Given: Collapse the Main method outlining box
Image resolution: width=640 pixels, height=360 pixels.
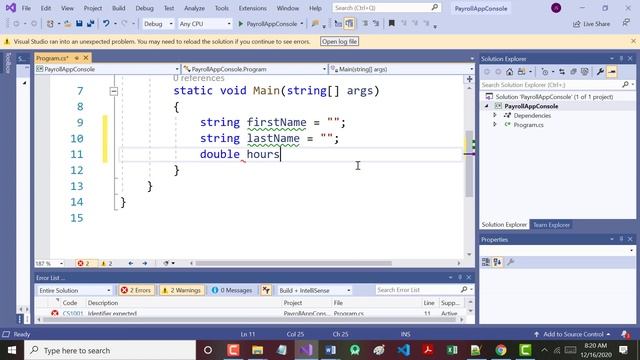Looking at the screenshot, I should pyautogui.click(x=114, y=91).
